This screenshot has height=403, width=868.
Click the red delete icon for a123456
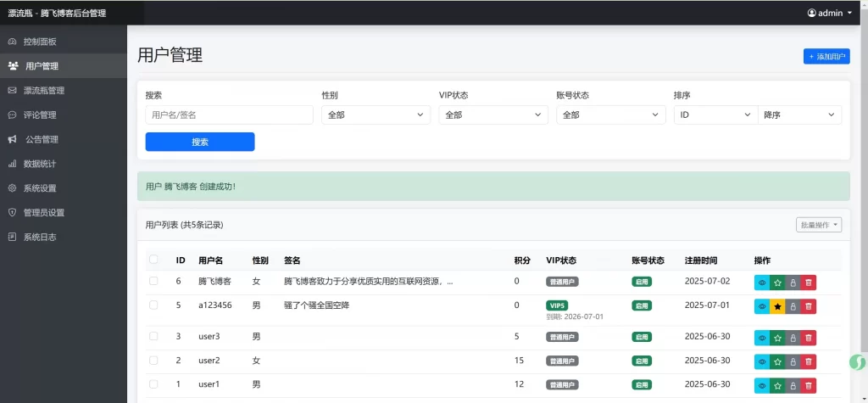coord(808,306)
